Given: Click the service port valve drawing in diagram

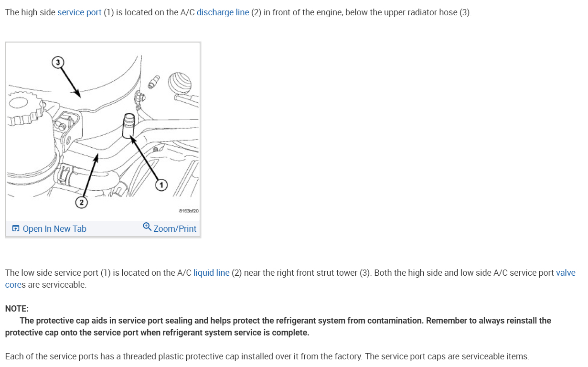Looking at the screenshot, I should [x=129, y=125].
